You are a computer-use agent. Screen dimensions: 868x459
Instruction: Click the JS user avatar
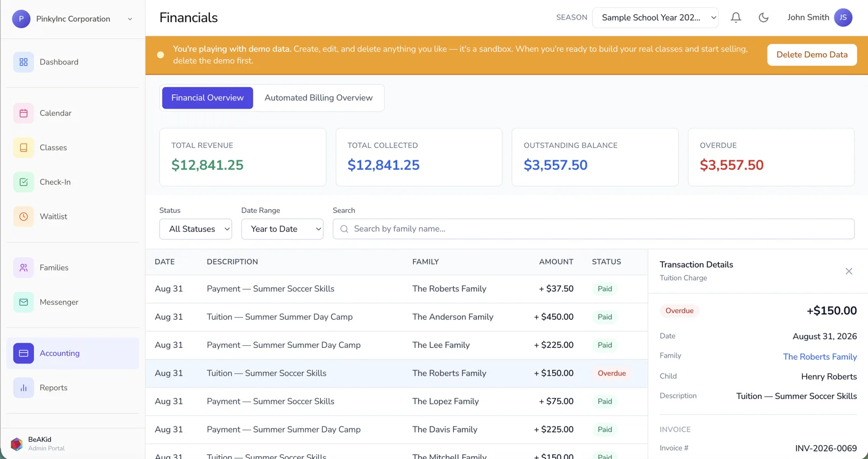(843, 17)
